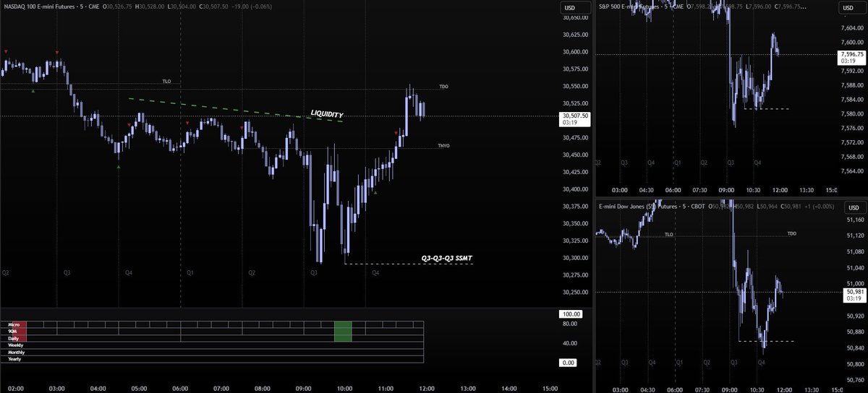
Task: Click the 80.00 scale value in indicator pane
Action: point(569,324)
